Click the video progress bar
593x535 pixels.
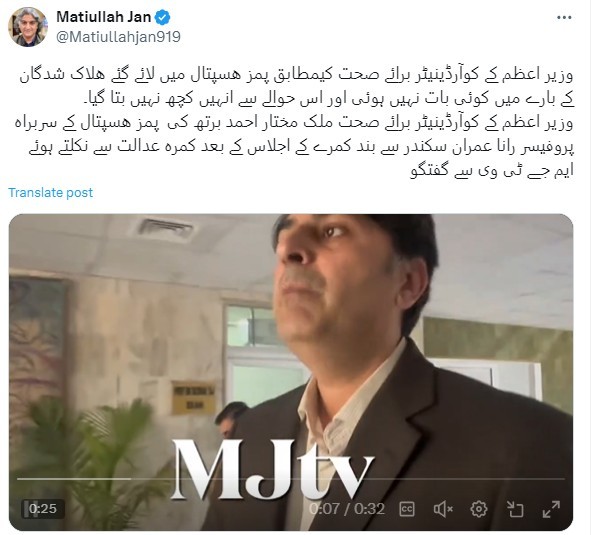tap(291, 479)
